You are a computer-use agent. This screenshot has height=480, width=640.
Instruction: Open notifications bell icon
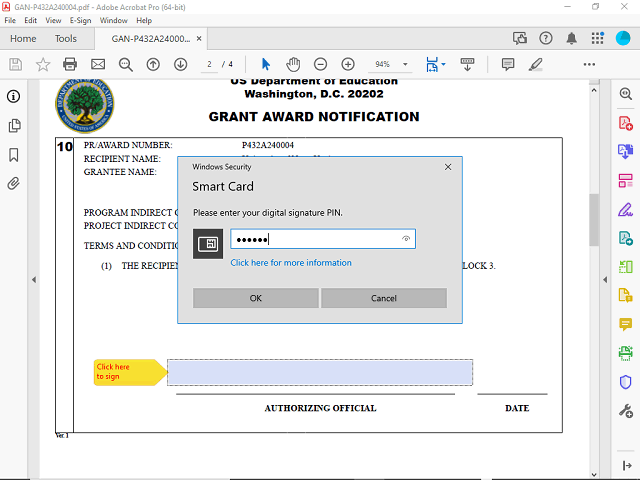[571, 38]
